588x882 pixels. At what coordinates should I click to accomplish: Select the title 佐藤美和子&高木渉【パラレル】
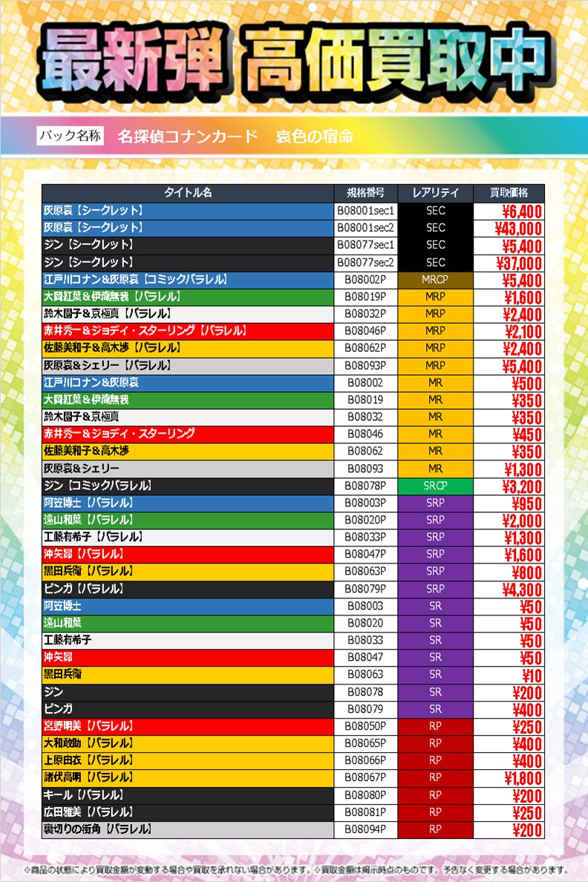[113, 348]
